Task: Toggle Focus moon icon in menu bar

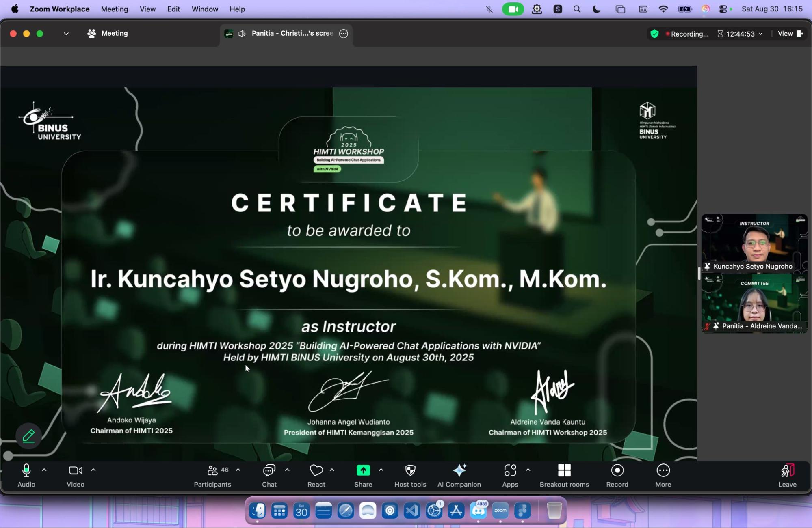Action: tap(596, 9)
